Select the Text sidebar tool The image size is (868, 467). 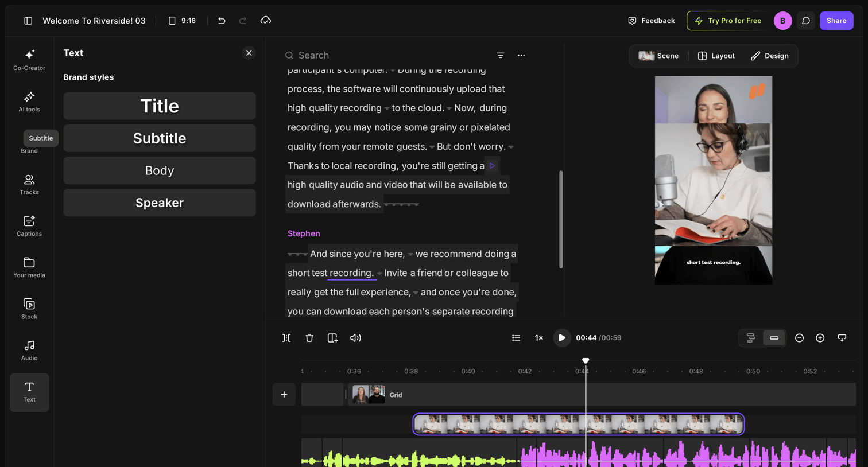(29, 392)
